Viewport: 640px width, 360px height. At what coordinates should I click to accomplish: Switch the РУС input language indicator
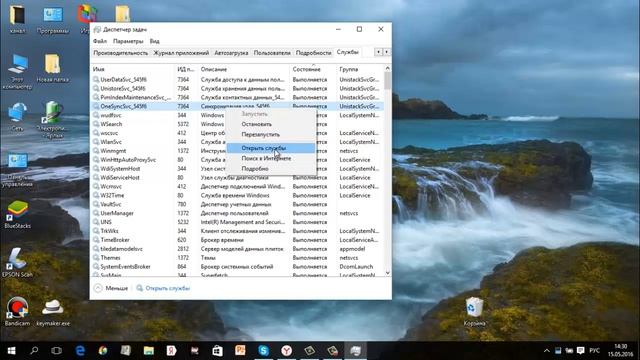[x=595, y=351]
